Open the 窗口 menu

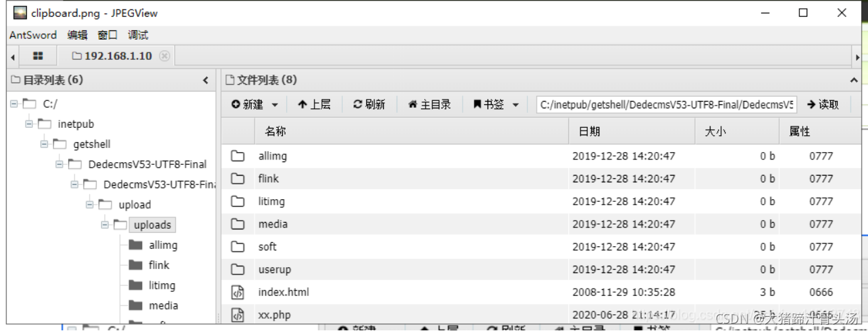point(108,35)
